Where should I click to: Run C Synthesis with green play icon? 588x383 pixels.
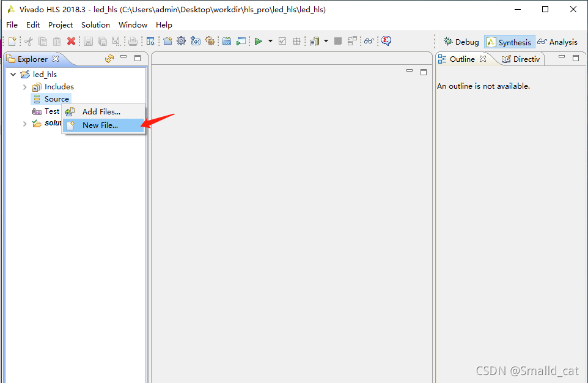[x=259, y=41]
